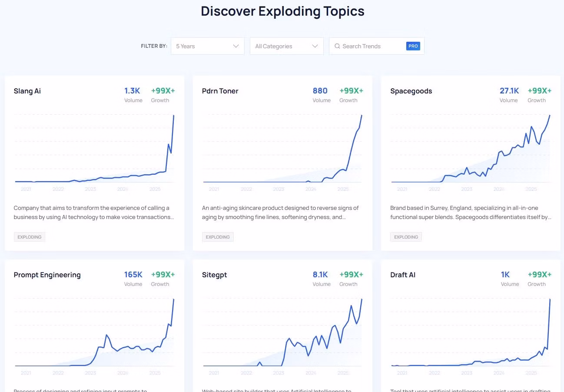The height and width of the screenshot is (392, 564).
Task: Click the PRO badge in search box
Action: click(413, 46)
